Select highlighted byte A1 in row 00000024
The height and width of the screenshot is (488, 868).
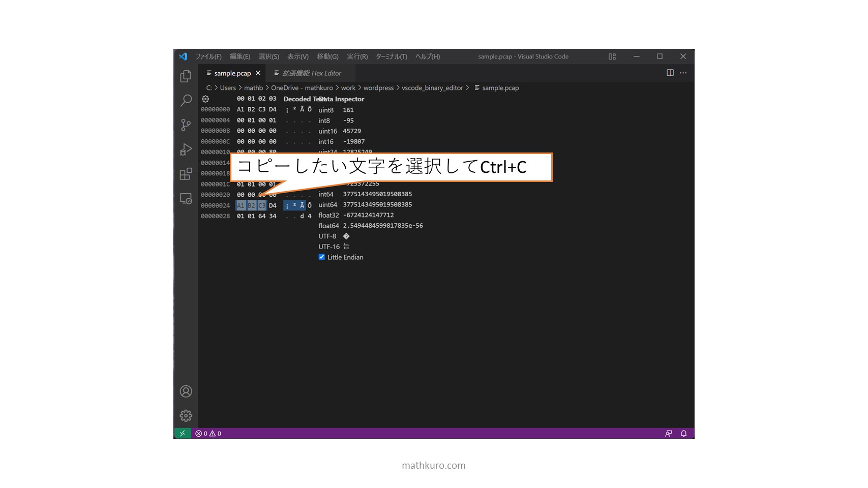241,206
